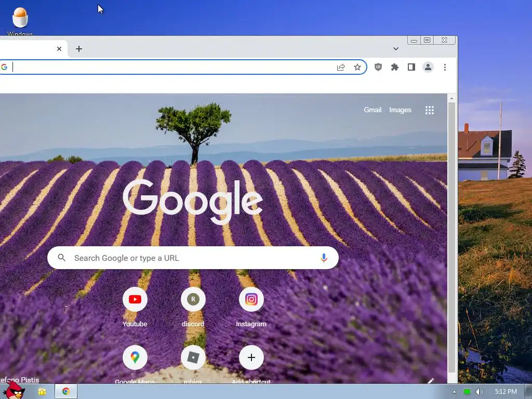Bookmark this page with the star icon
Viewport: 532px width, 399px height.
(x=357, y=67)
